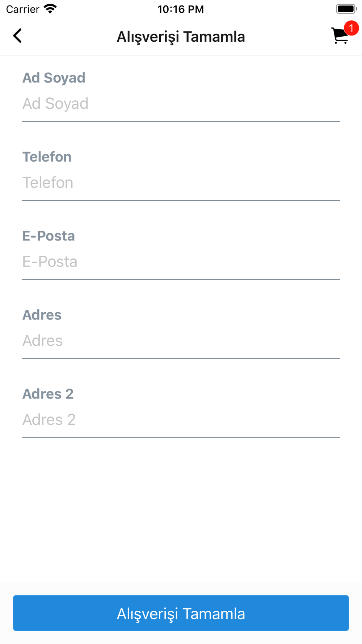The height and width of the screenshot is (644, 362).
Task: Tap the Carrier text in status bar
Action: pos(22,9)
